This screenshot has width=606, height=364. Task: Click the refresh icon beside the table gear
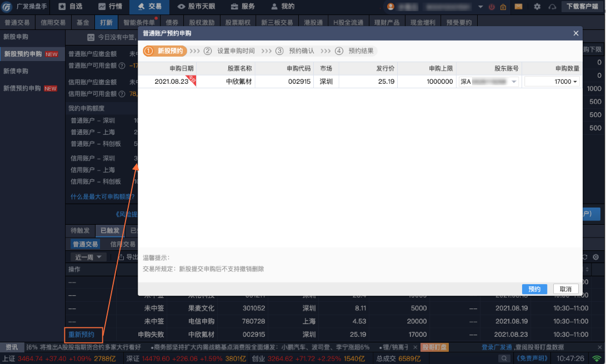(x=585, y=257)
